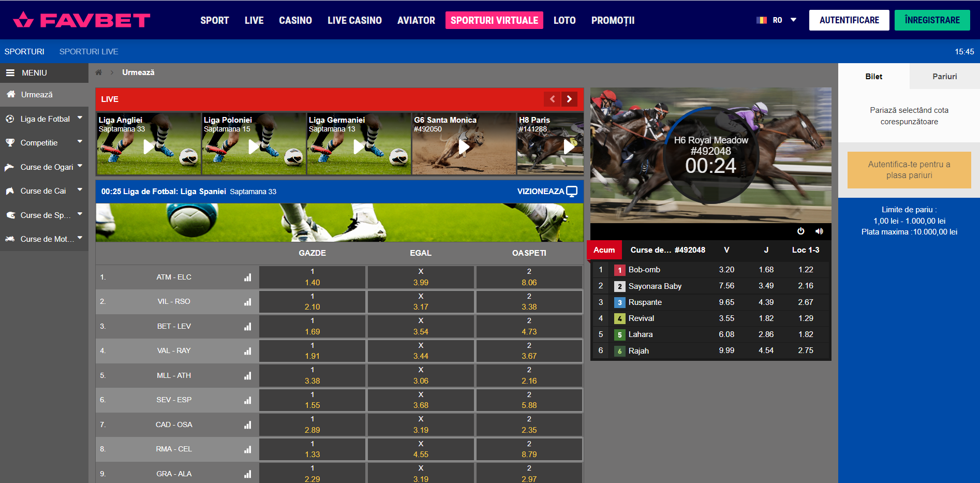Play the Liga Germaniei Saptamana 13 video
The image size is (980, 483).
(359, 144)
